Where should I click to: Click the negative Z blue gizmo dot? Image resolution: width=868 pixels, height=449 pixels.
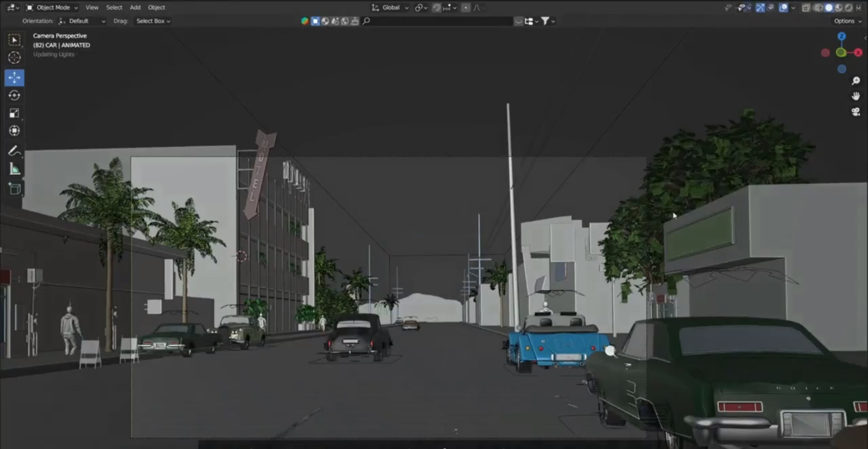[841, 69]
